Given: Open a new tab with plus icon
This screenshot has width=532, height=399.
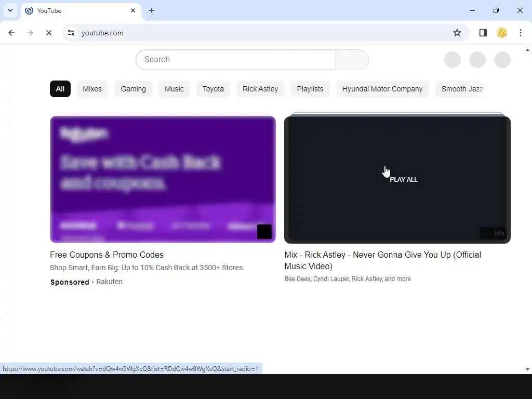Looking at the screenshot, I should click(x=152, y=10).
